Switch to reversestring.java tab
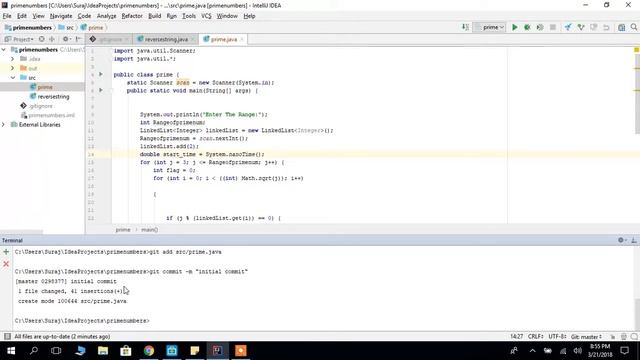Viewport: 640px width, 360px height. click(x=166, y=39)
